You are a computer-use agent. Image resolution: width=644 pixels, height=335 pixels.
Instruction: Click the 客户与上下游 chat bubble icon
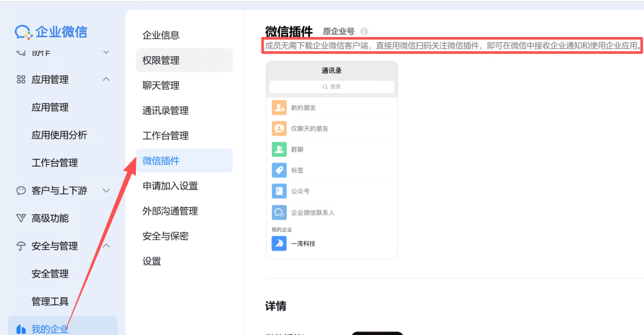tap(21, 190)
